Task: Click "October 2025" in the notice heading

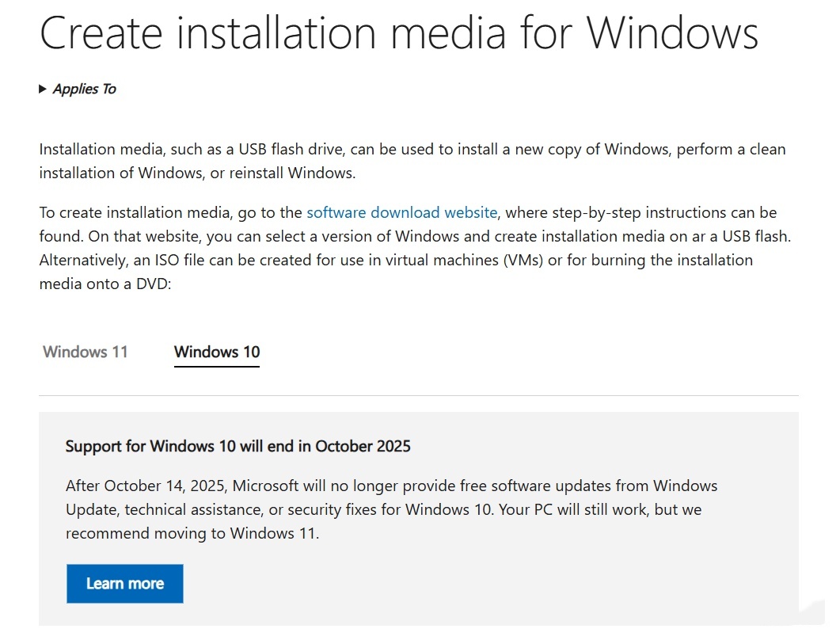Action: [x=363, y=446]
